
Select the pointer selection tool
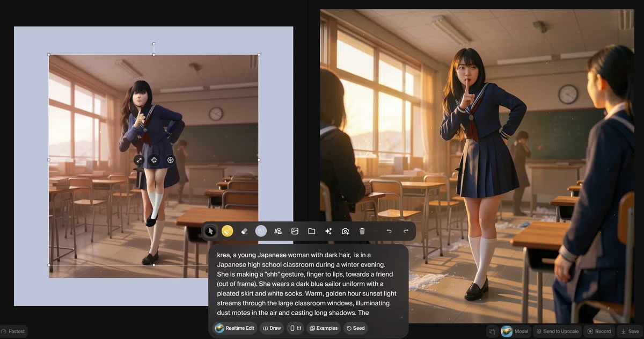(x=211, y=231)
